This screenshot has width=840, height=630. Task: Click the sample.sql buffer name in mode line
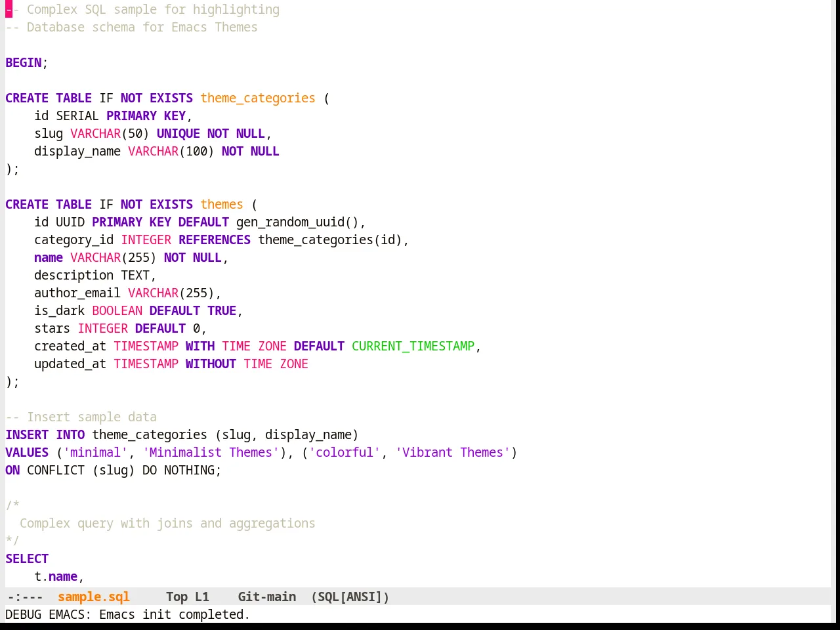94,597
